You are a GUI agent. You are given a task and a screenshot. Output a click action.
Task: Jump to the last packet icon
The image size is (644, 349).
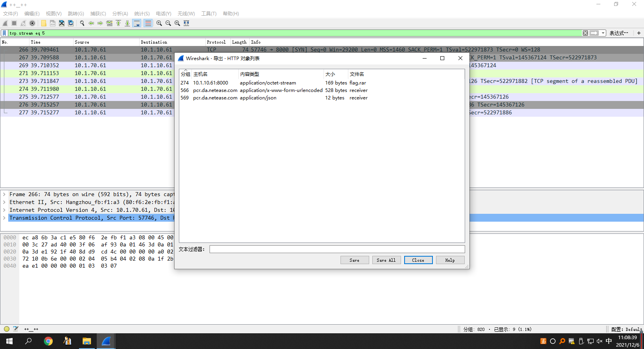click(127, 23)
